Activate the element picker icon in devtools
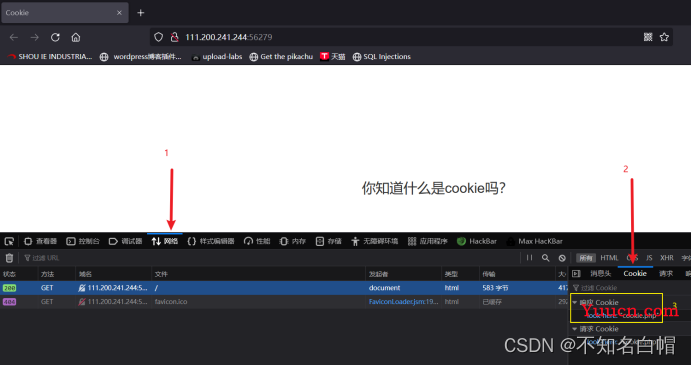This screenshot has height=365, width=691. [x=9, y=241]
